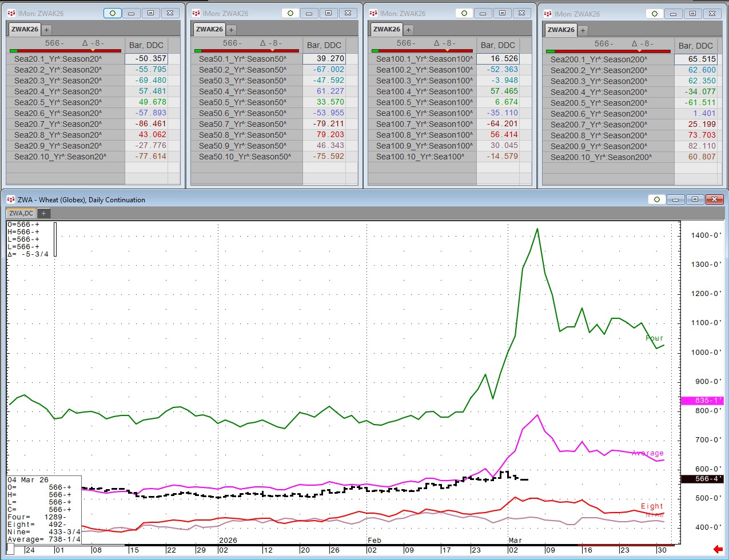The image size is (729, 560).
Task: Add a new chart tab next to ZWA,DC
Action: pyautogui.click(x=43, y=213)
